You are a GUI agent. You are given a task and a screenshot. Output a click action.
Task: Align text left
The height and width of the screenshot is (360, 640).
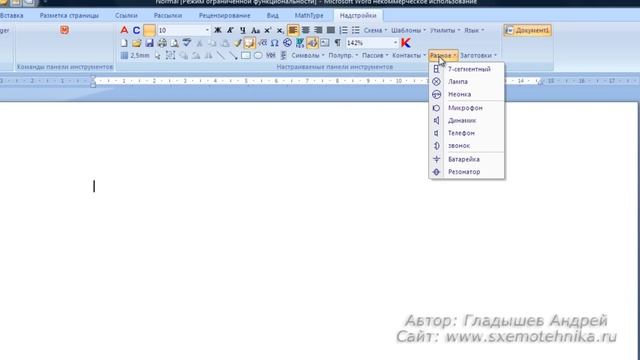click(293, 30)
